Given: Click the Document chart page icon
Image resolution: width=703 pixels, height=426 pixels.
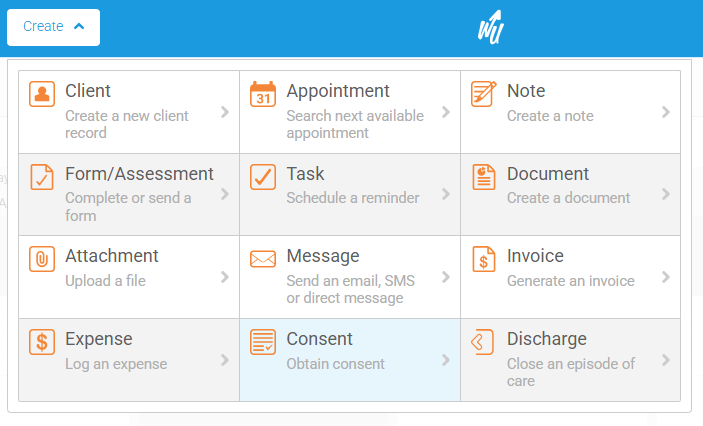Looking at the screenshot, I should coord(483,177).
